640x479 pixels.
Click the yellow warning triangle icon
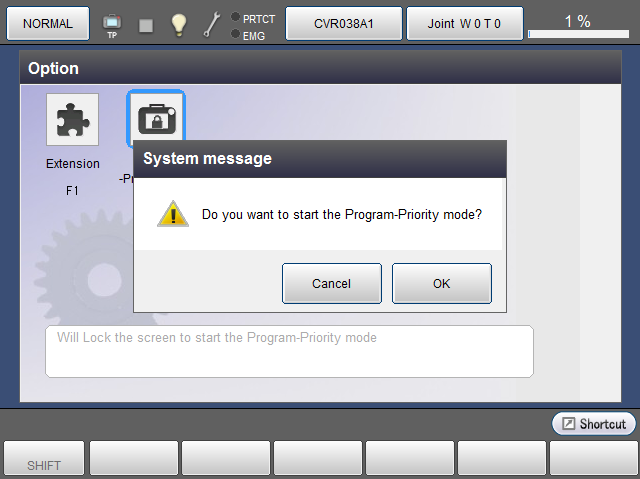coord(173,214)
